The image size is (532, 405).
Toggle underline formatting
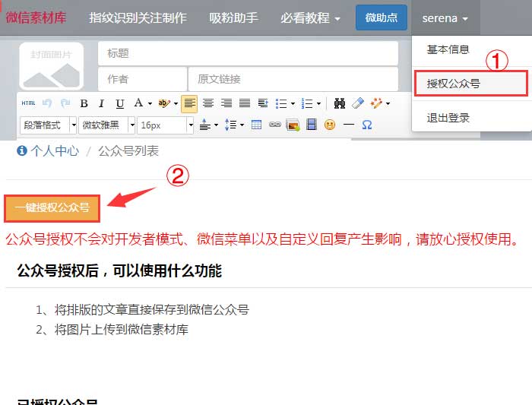pyautogui.click(x=120, y=103)
